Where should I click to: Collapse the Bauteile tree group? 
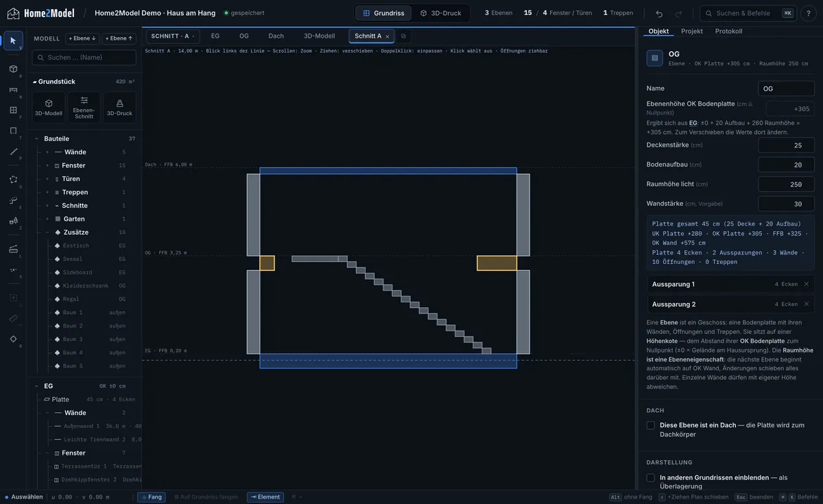click(37, 139)
